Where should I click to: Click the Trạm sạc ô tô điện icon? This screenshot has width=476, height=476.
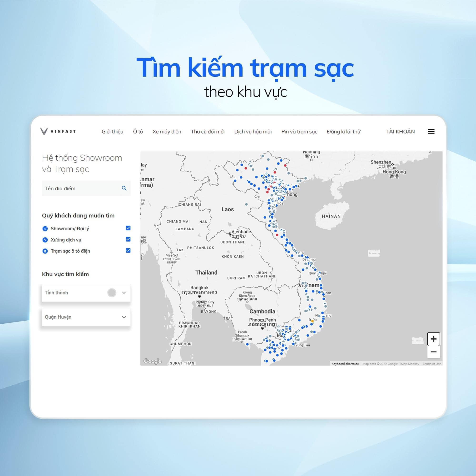coord(45,251)
